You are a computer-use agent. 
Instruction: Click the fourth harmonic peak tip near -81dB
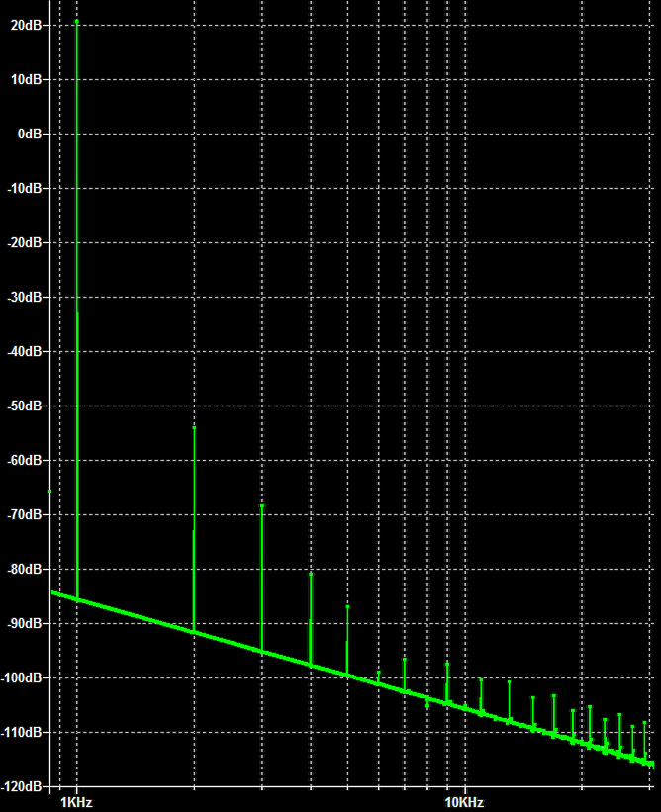coord(311,574)
